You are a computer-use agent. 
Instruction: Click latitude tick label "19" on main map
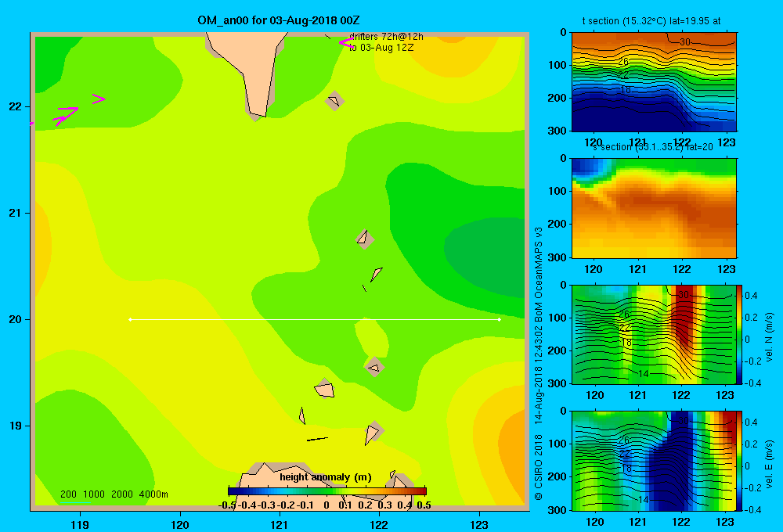[15, 426]
